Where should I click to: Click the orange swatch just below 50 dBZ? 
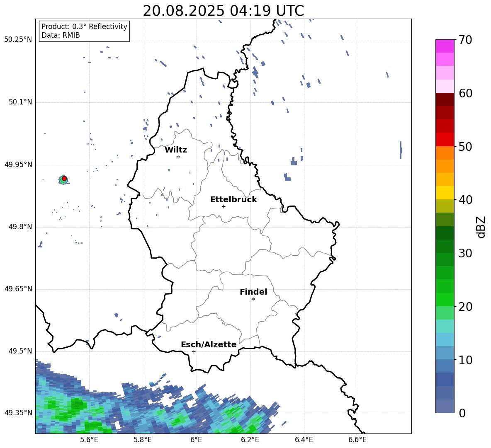tap(445, 153)
